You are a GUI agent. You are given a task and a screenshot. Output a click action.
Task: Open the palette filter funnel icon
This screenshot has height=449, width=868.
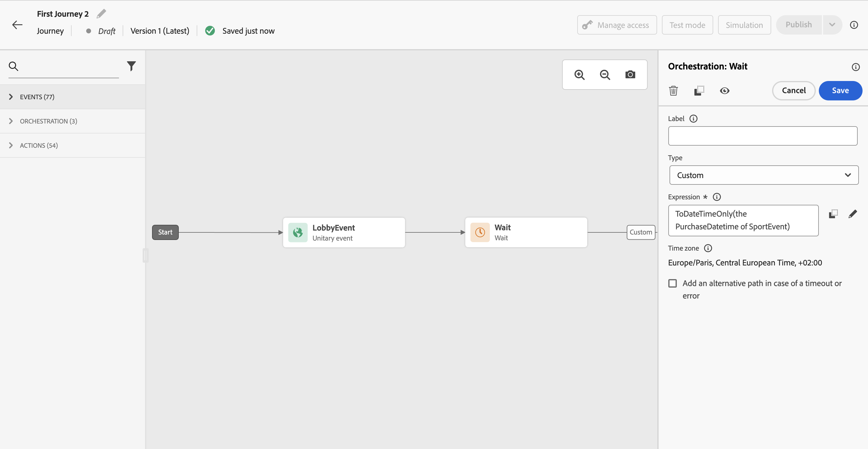click(131, 66)
